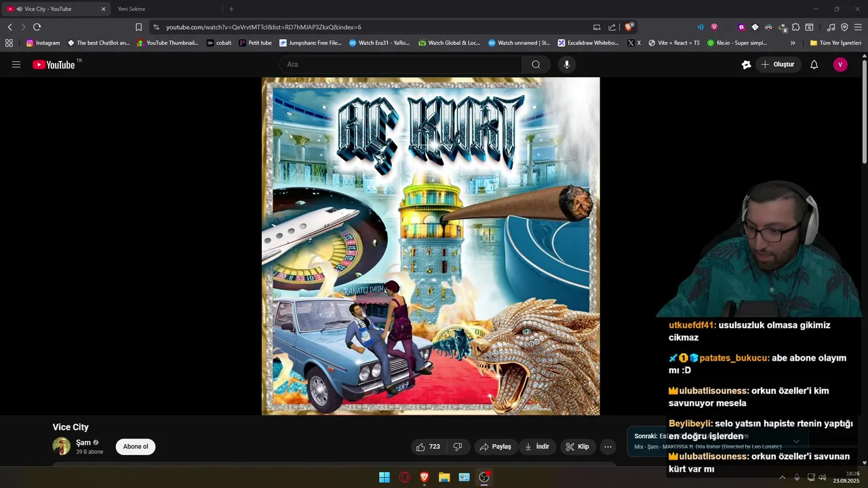Expand hidden bookmarks overflow chevron

(x=793, y=43)
